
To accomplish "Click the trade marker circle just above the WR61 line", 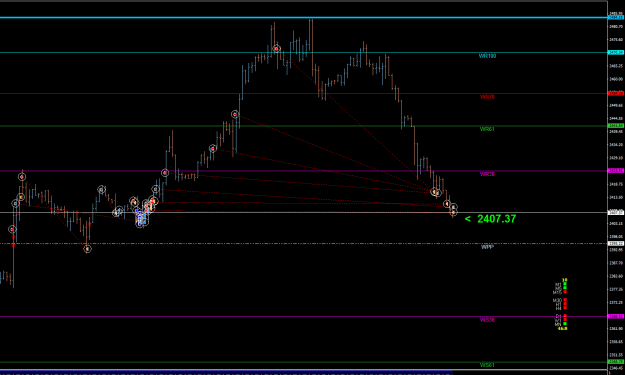I will 235,114.
